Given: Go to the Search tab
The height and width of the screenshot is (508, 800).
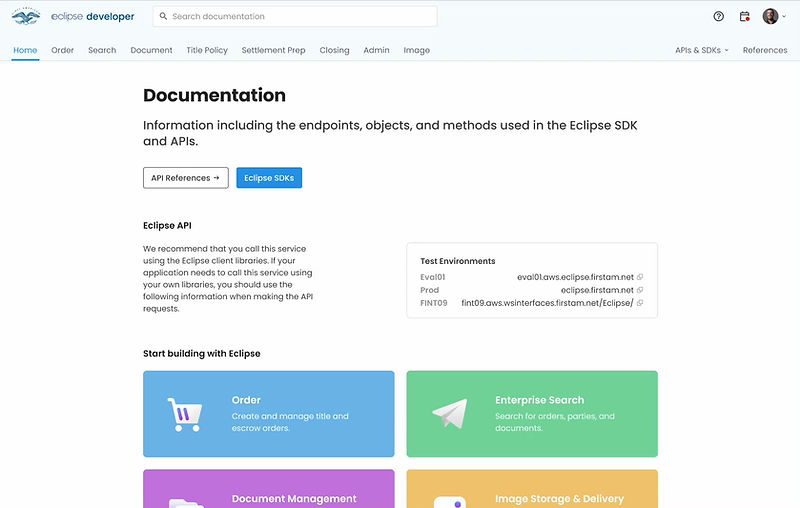Looking at the screenshot, I should (102, 50).
